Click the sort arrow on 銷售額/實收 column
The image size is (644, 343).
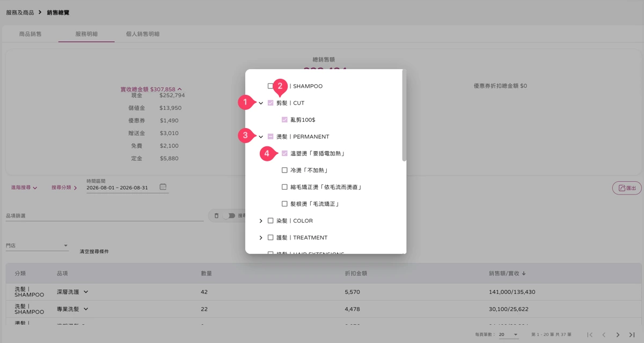[524, 273]
